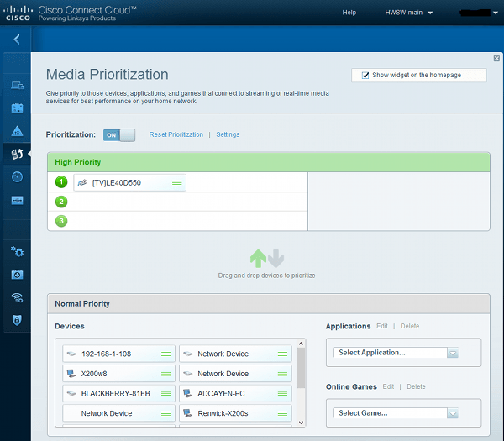Click the TV icon of [TV]LE40D550

pos(82,182)
